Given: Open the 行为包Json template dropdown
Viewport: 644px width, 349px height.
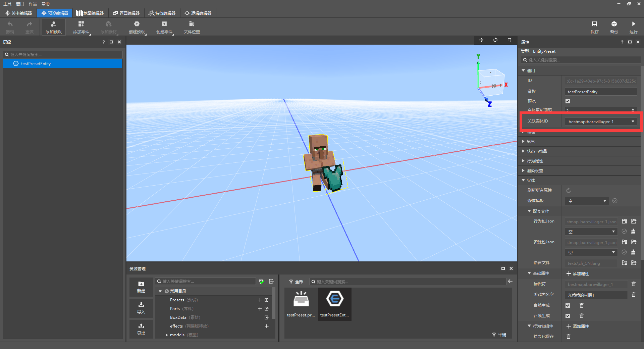Looking at the screenshot, I should (x=591, y=232).
